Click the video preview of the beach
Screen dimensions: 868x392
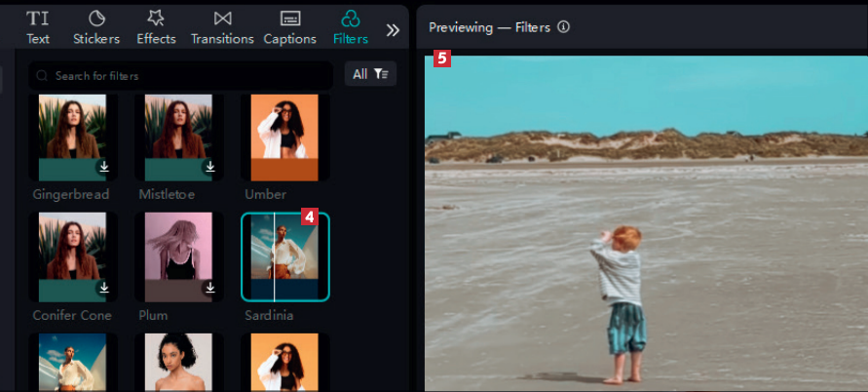pos(645,222)
